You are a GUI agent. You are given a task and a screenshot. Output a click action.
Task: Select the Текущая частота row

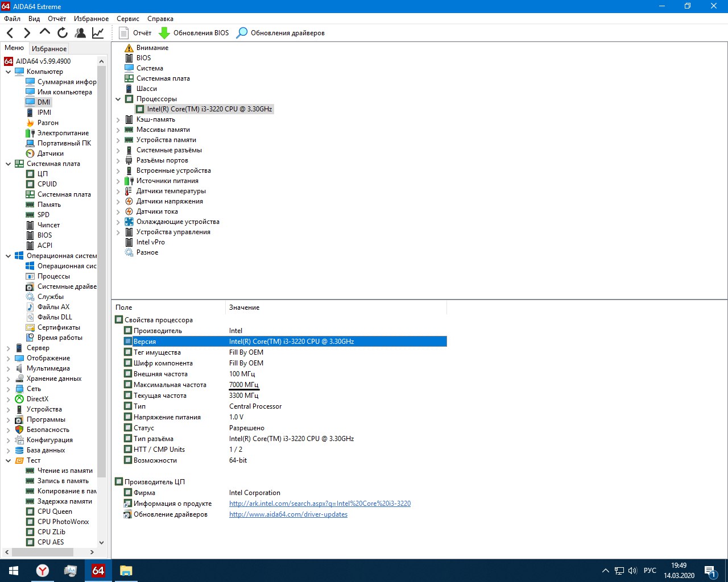(x=281, y=396)
